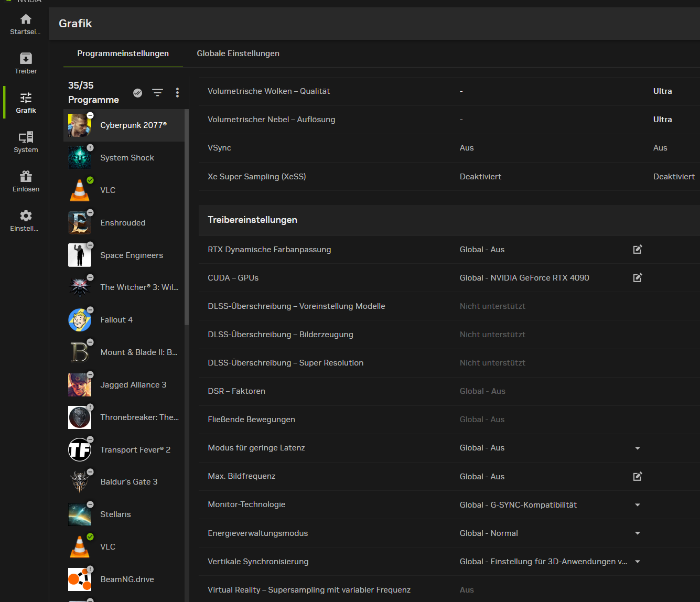Select Space Engineers program entry

[124, 255]
